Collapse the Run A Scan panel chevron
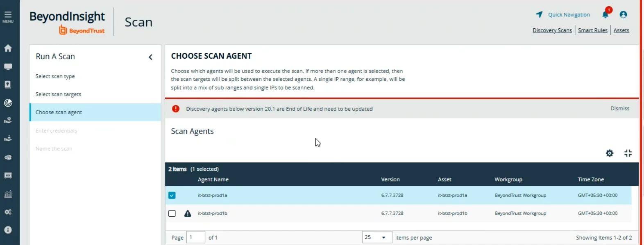The width and height of the screenshot is (644, 245). [x=150, y=57]
